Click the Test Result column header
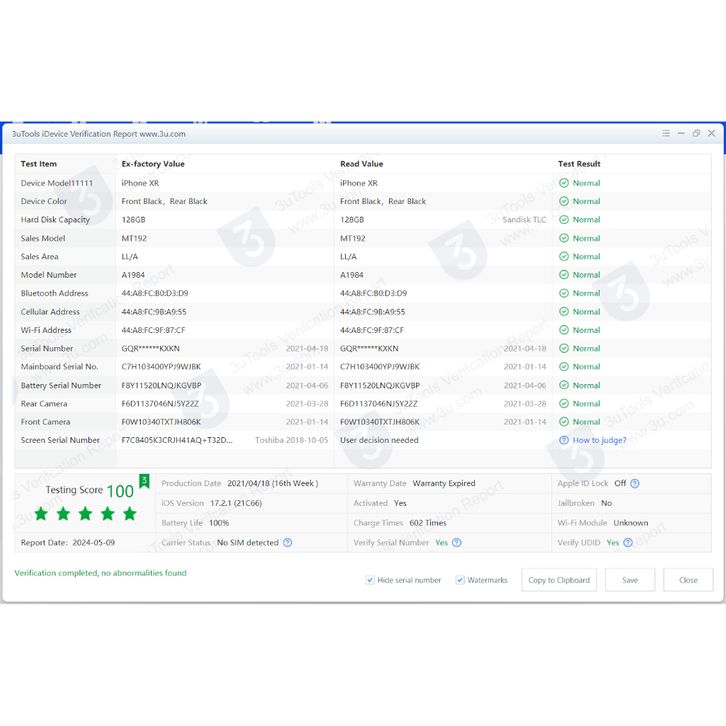 coord(579,164)
